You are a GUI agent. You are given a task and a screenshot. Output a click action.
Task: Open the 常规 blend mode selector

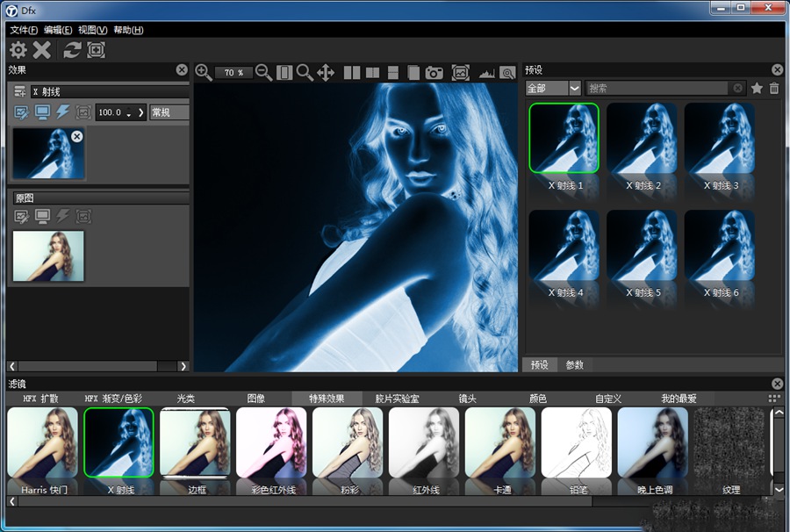tap(162, 112)
